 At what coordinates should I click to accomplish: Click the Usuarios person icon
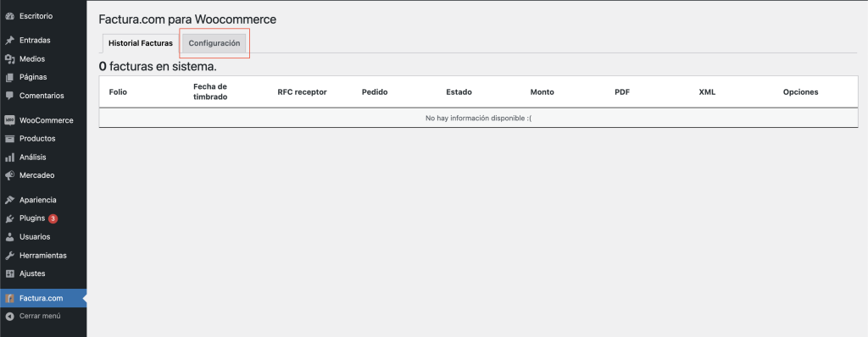(x=9, y=237)
